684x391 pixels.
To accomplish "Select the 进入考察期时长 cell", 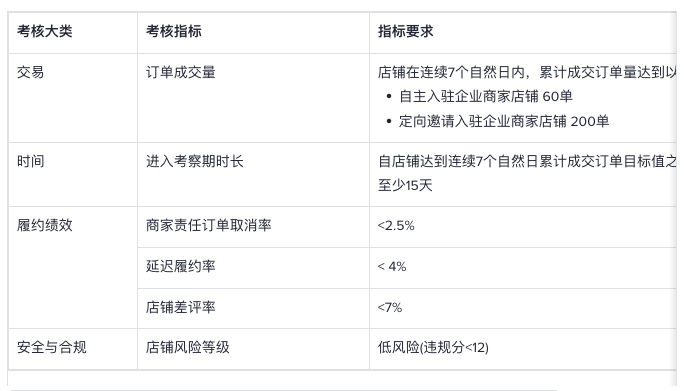I will pyautogui.click(x=253, y=174).
